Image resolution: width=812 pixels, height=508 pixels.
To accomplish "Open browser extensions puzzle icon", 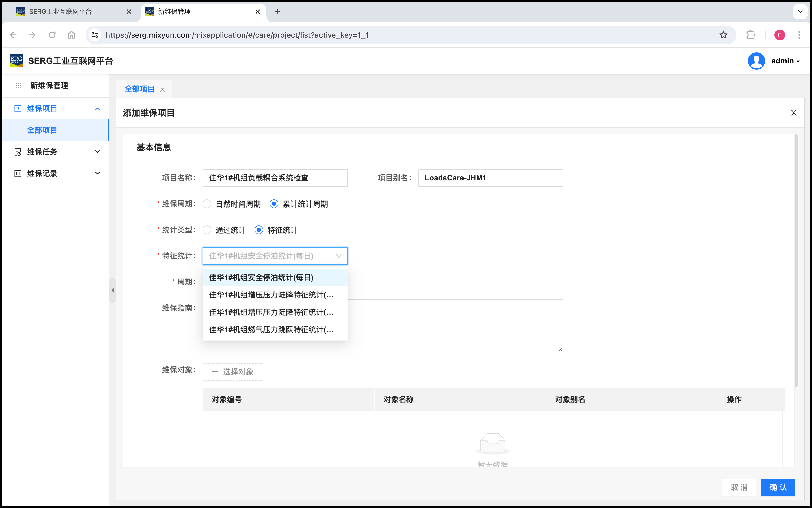I will pyautogui.click(x=751, y=35).
